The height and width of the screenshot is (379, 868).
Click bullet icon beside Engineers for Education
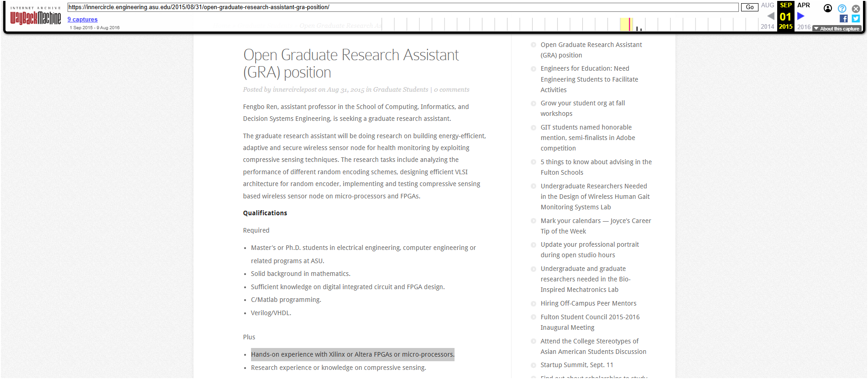pyautogui.click(x=533, y=69)
